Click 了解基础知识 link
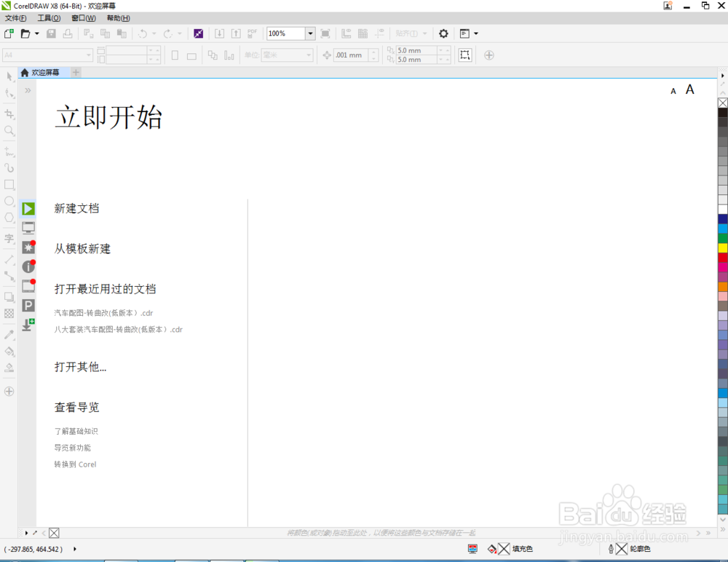The height and width of the screenshot is (562, 728). point(76,432)
